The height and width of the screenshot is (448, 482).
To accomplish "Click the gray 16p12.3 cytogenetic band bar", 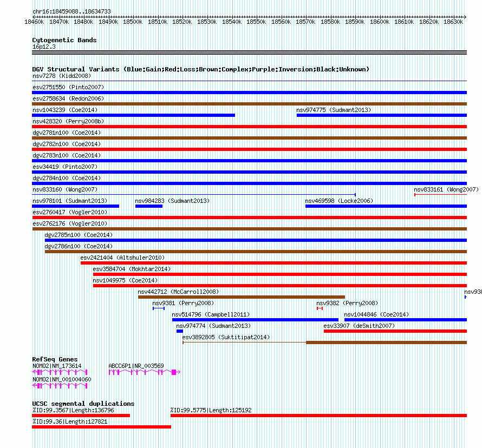I will 249,52.
